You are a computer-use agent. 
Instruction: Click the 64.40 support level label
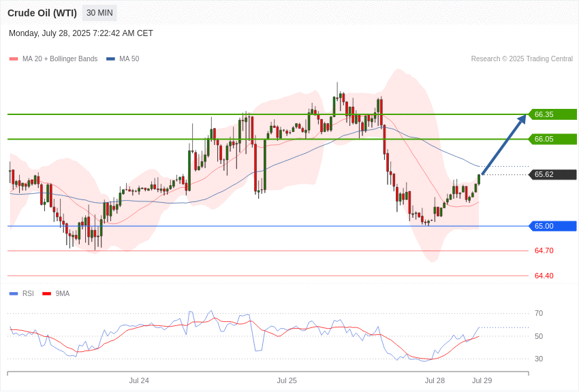click(x=544, y=276)
